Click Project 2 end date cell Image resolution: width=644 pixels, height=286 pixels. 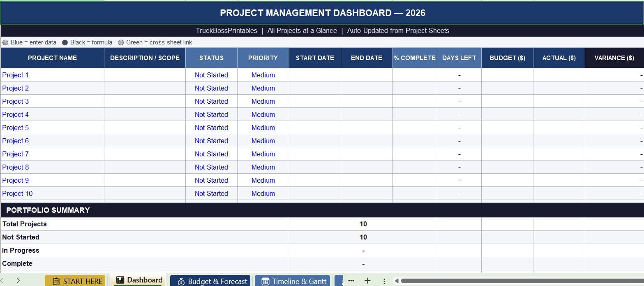tap(367, 88)
